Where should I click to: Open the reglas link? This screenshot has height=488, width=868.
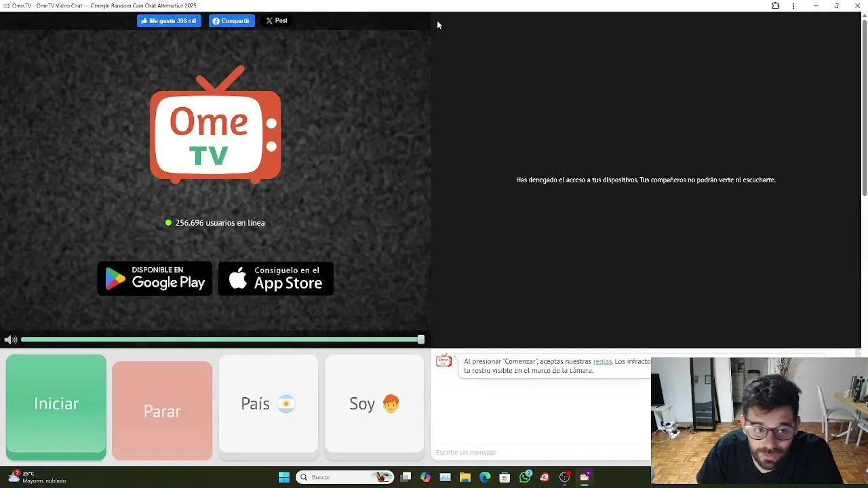[602, 361]
